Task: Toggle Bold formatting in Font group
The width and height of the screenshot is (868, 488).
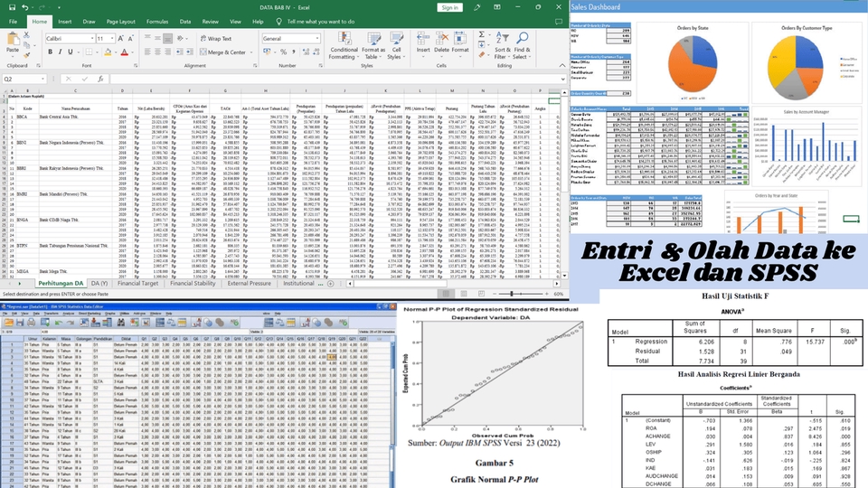Action: point(51,52)
